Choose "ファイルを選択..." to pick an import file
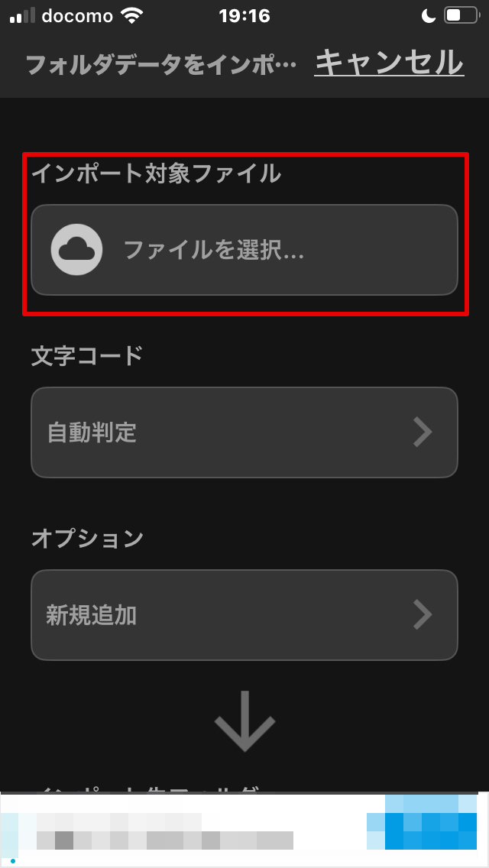The width and height of the screenshot is (489, 868). 244,250
